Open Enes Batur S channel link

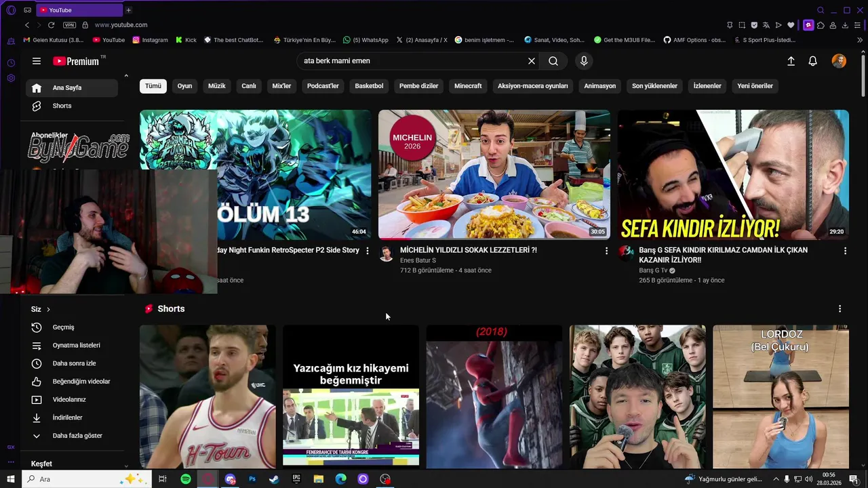418,260
